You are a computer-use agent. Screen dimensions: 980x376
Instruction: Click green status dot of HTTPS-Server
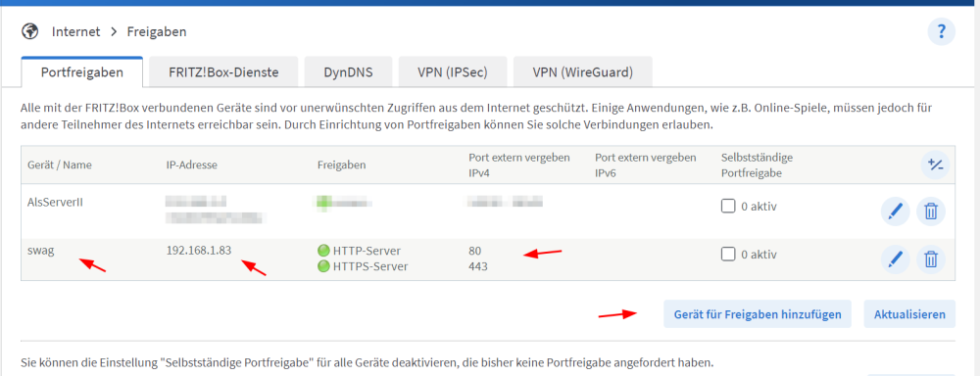[323, 266]
